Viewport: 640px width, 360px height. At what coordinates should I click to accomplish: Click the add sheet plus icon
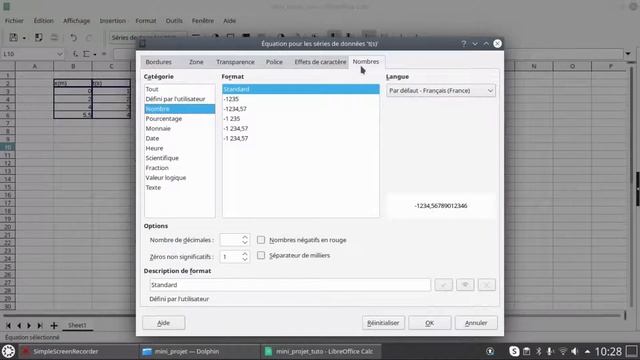point(54,325)
